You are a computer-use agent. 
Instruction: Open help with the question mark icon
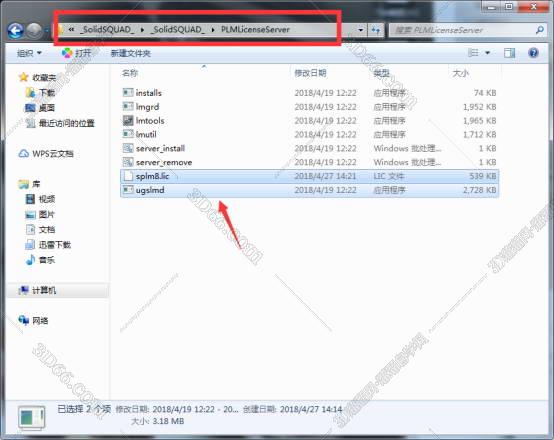click(533, 53)
